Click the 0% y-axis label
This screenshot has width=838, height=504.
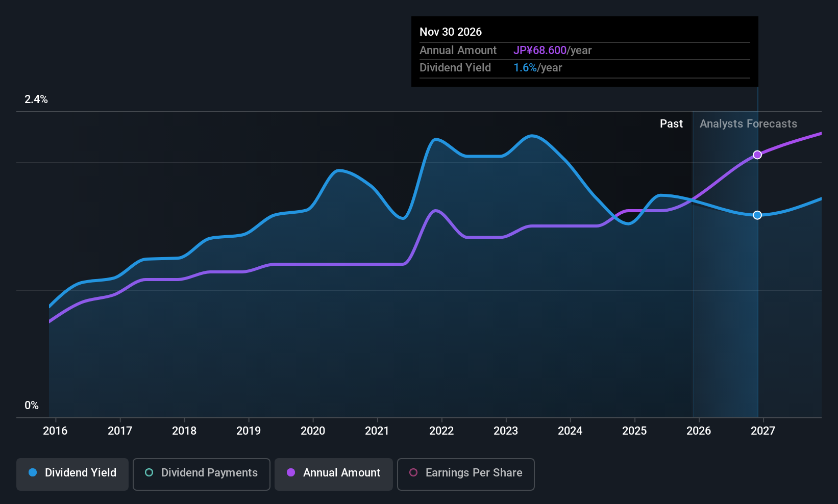(32, 406)
